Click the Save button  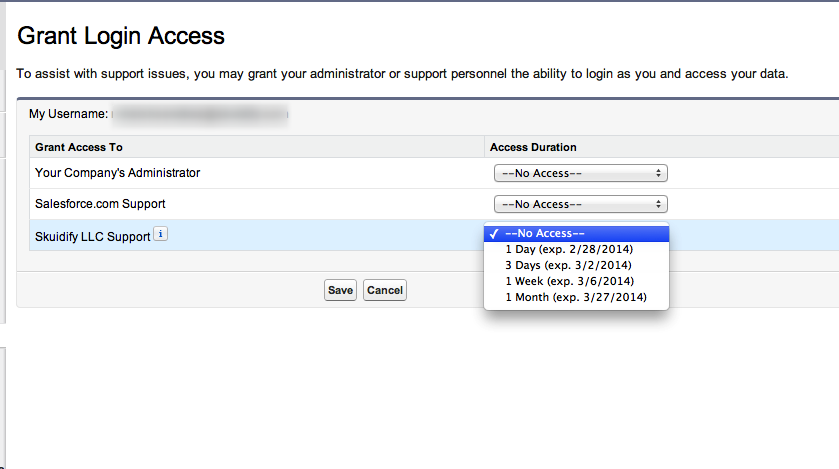(x=340, y=290)
